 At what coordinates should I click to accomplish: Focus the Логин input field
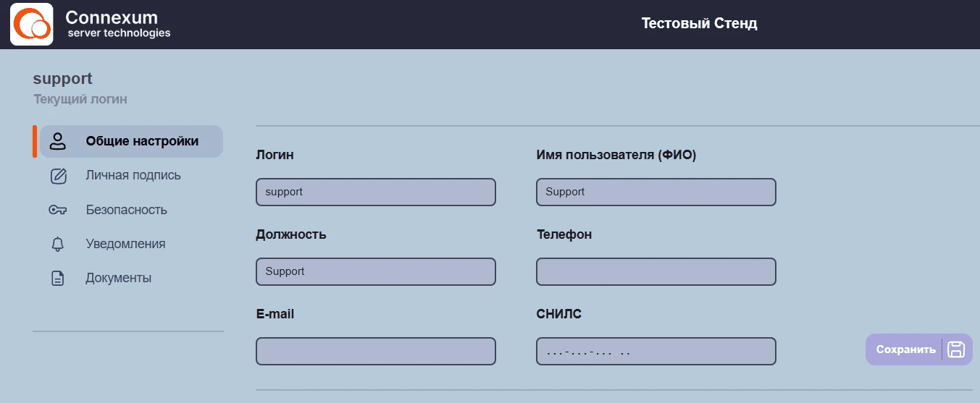click(x=376, y=192)
